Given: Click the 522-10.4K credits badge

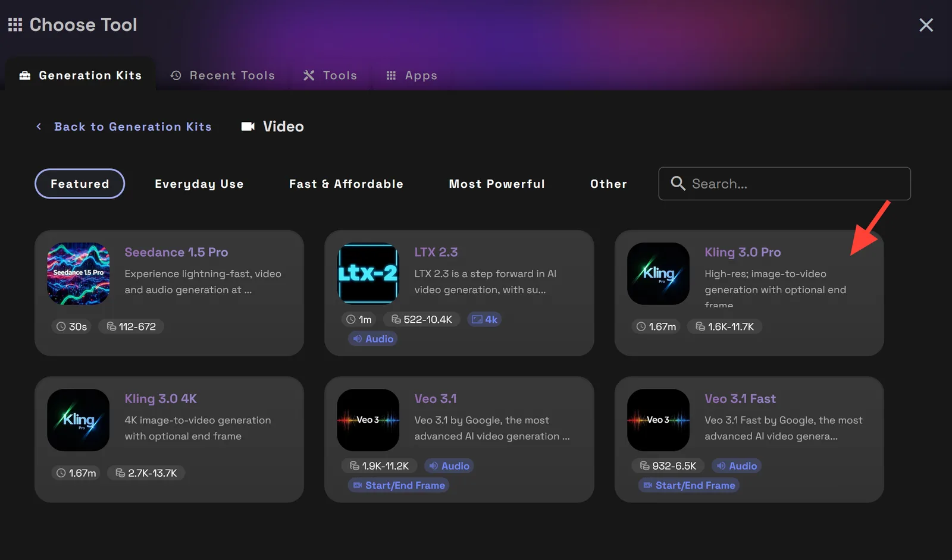Looking at the screenshot, I should [x=422, y=319].
